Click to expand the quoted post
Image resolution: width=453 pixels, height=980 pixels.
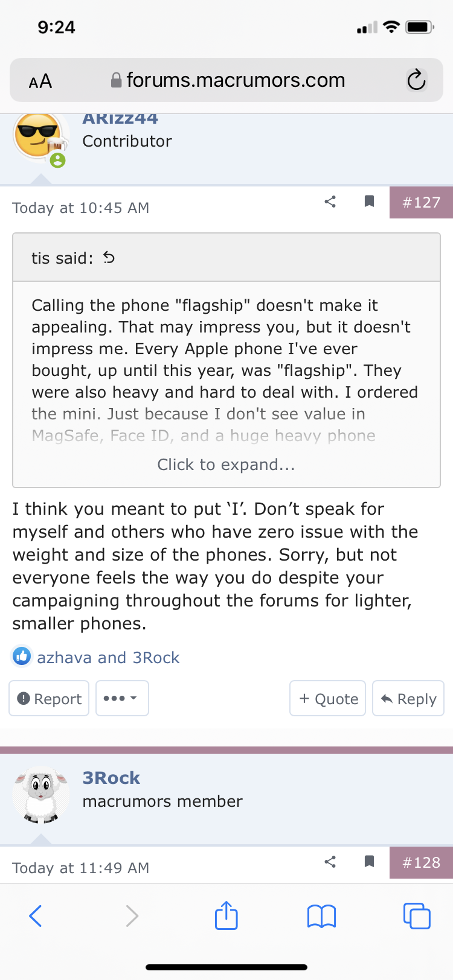pyautogui.click(x=226, y=465)
